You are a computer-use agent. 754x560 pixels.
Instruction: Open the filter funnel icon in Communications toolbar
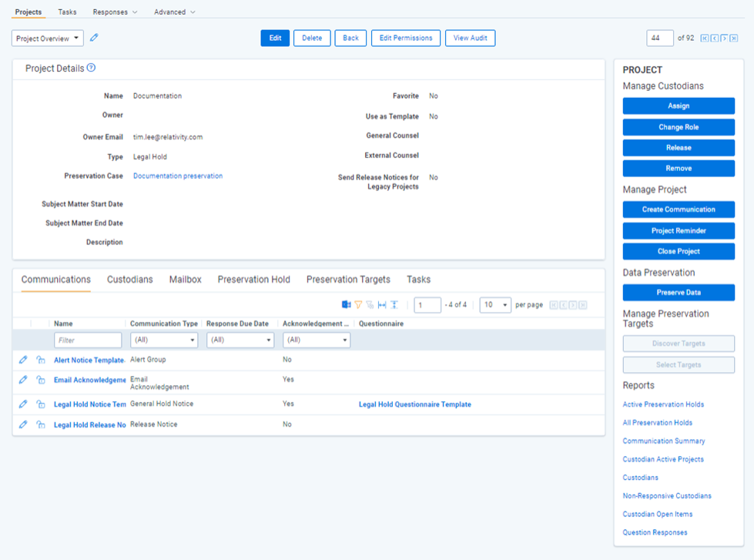click(358, 304)
